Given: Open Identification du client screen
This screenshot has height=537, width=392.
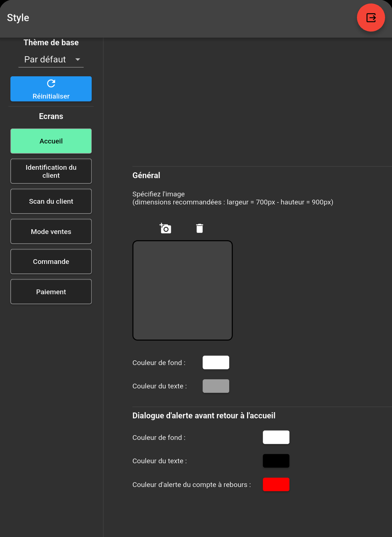Looking at the screenshot, I should pos(51,171).
